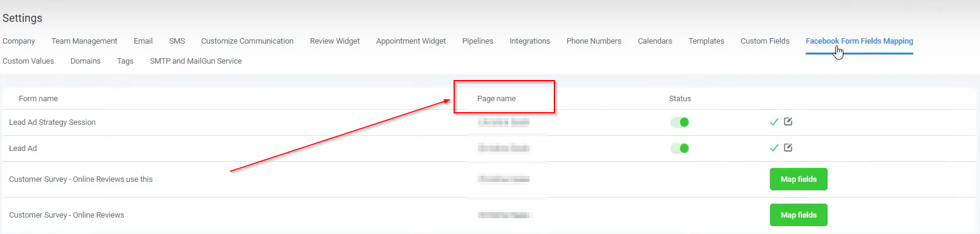Click the Page name column header
The width and height of the screenshot is (980, 234).
(496, 99)
